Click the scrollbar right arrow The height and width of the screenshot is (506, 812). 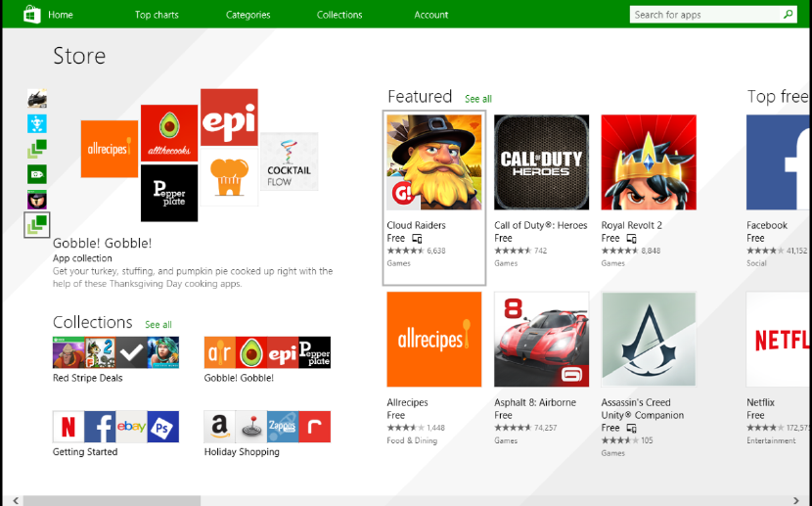coord(796,500)
